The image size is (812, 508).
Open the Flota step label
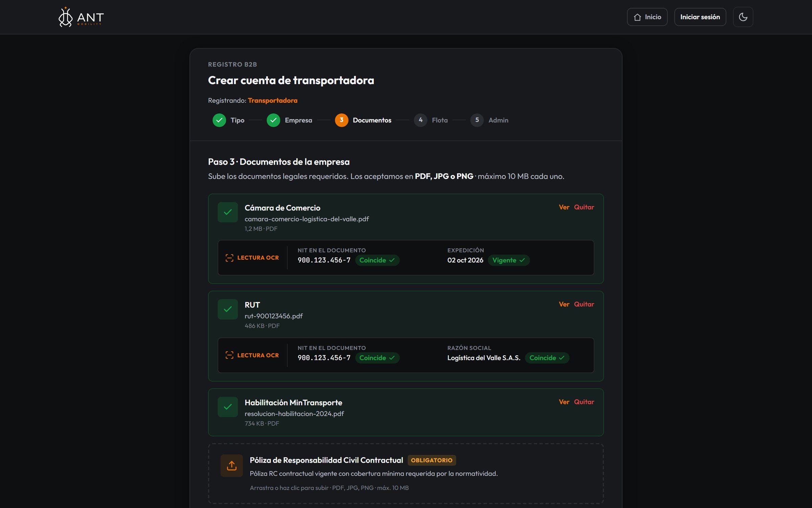[x=439, y=120]
